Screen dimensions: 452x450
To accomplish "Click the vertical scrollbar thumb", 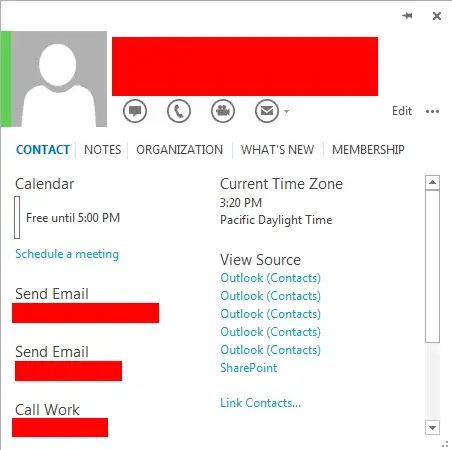I will [432, 266].
